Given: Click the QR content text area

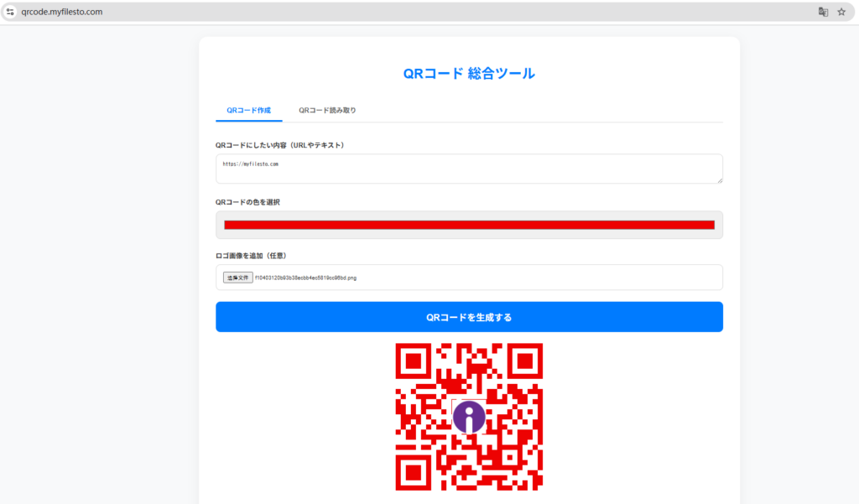Looking at the screenshot, I should [469, 169].
